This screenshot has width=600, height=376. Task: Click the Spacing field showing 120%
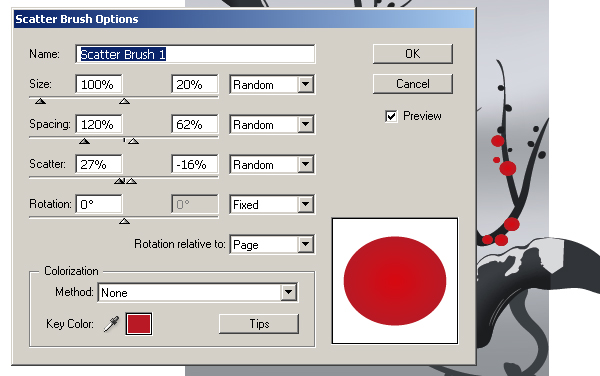[99, 124]
